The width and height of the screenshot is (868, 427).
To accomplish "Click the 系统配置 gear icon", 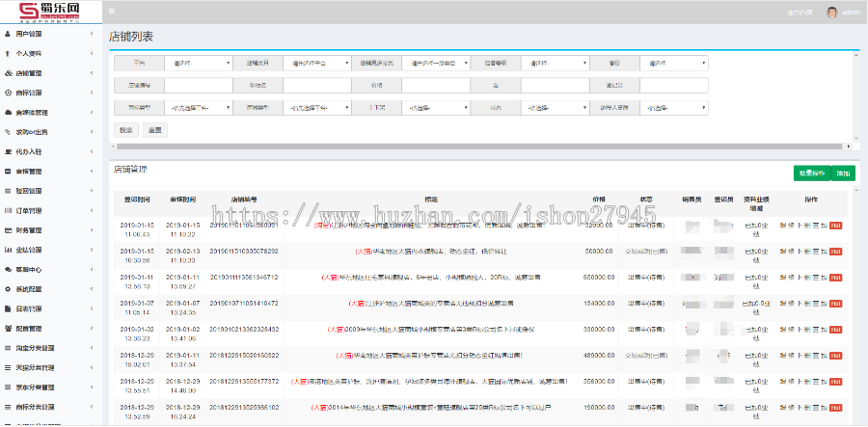I will click(x=8, y=289).
